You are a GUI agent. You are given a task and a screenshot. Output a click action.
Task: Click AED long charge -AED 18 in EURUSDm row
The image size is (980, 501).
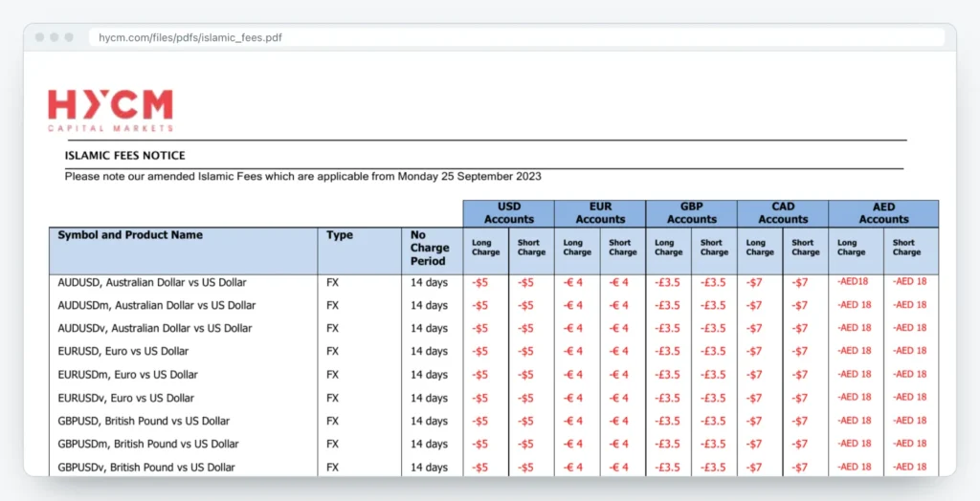tap(855, 374)
